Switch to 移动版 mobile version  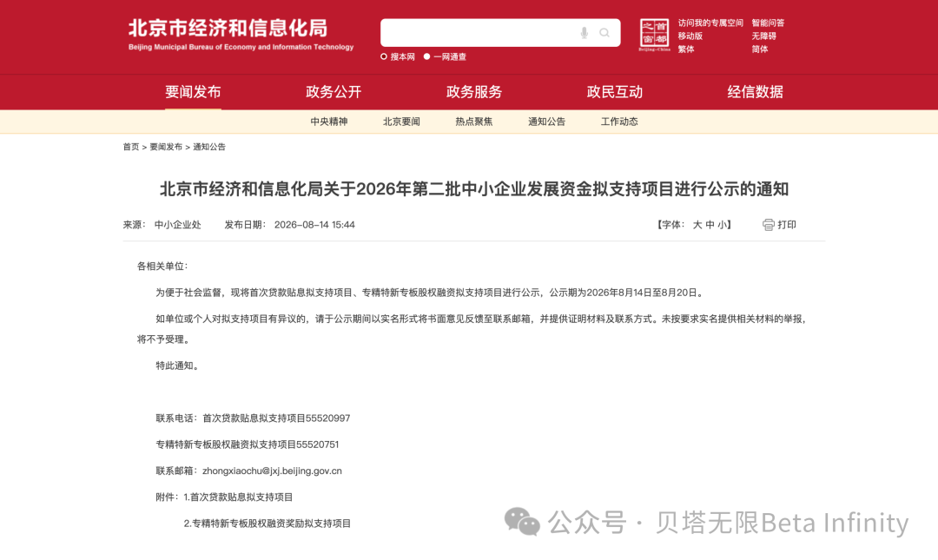(690, 36)
